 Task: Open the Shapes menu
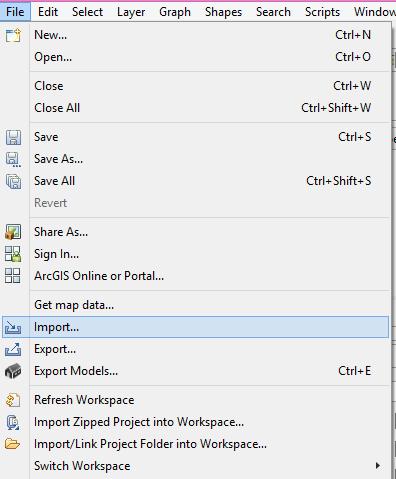pyautogui.click(x=223, y=12)
